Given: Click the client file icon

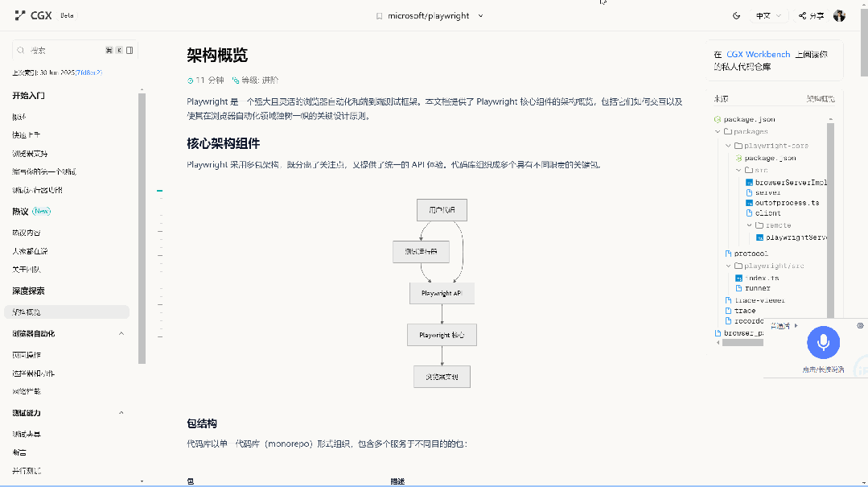Looking at the screenshot, I should coord(749,213).
